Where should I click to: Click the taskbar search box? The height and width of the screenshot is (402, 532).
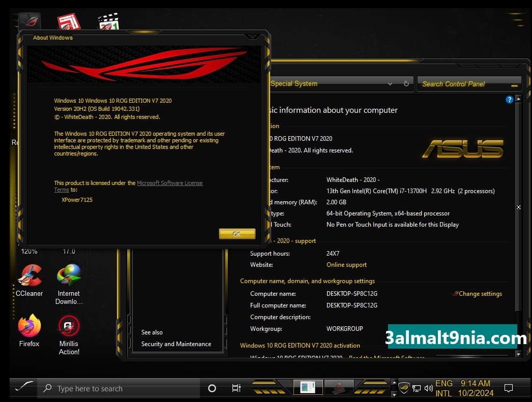coord(119,388)
